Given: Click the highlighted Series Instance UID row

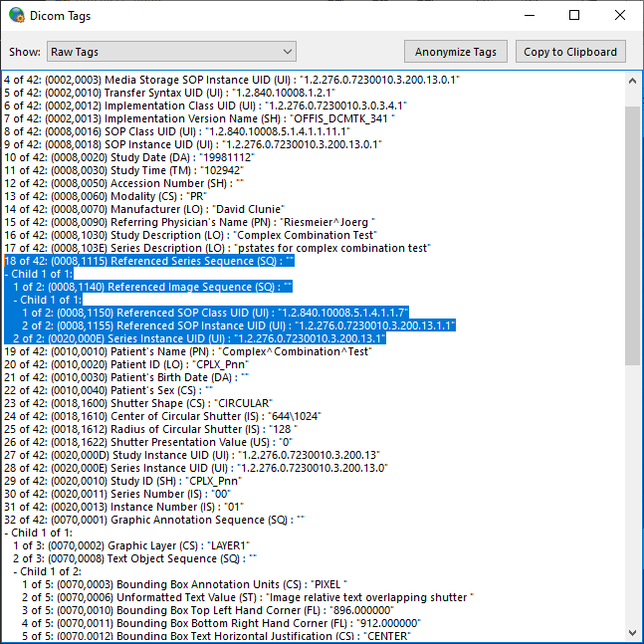Looking at the screenshot, I should click(x=200, y=338).
